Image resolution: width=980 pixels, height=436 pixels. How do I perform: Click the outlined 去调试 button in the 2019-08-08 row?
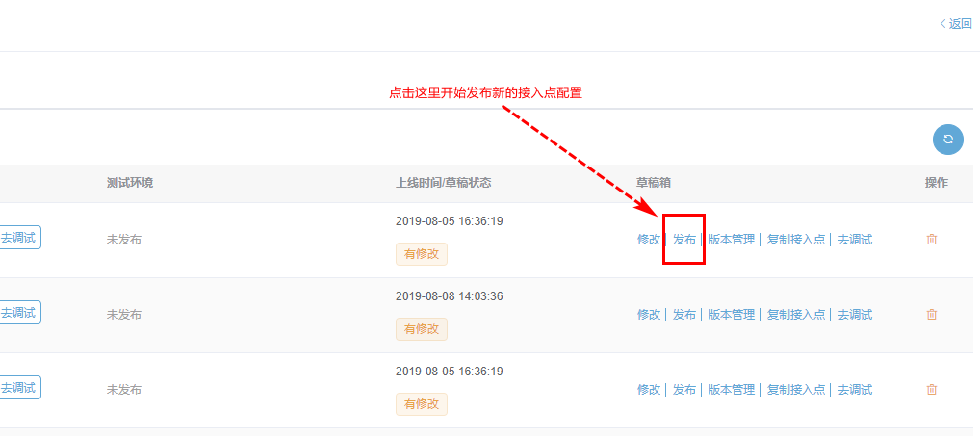[x=20, y=312]
